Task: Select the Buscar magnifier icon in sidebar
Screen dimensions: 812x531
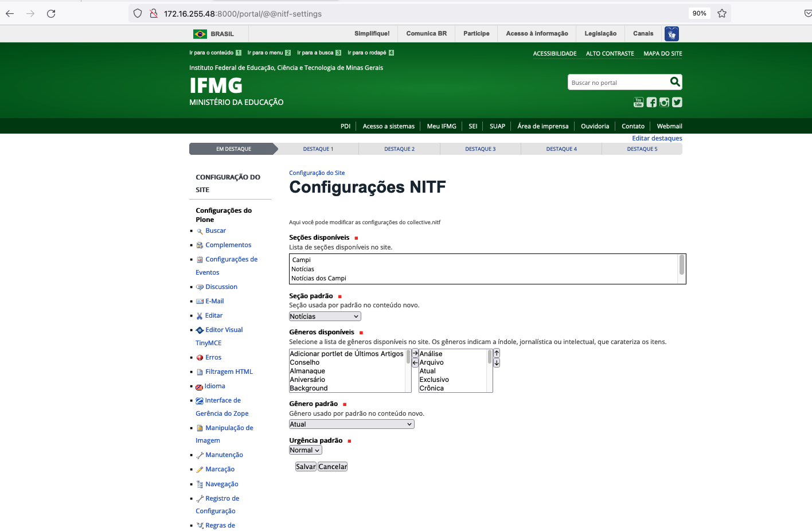Action: click(200, 231)
